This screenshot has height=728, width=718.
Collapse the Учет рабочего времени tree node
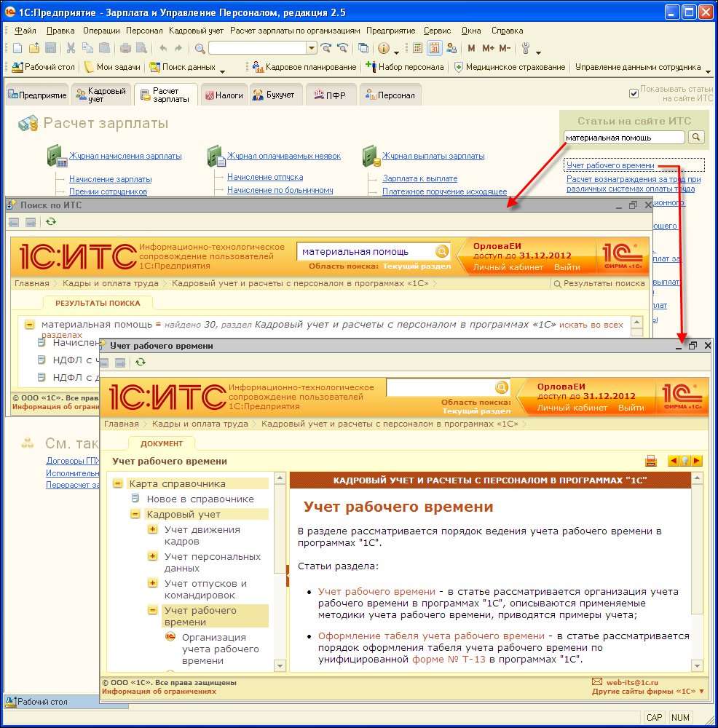point(152,610)
